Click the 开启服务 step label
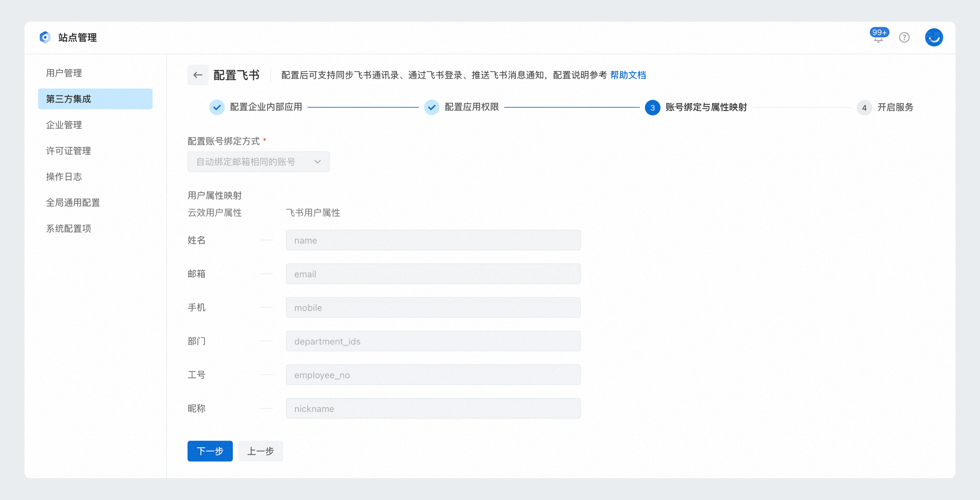 click(x=895, y=107)
